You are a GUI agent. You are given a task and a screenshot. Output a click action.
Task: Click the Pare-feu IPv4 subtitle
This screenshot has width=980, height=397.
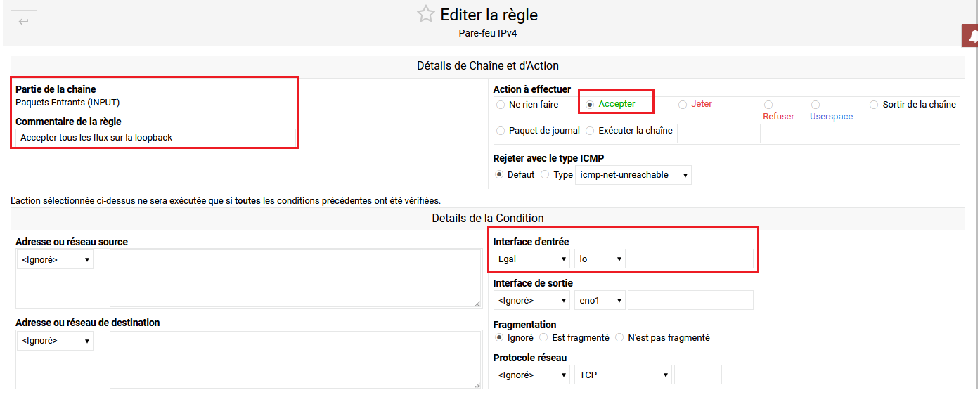tap(488, 33)
